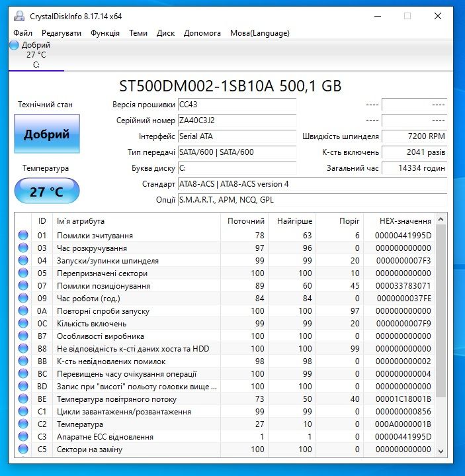465x476 pixels.
Task: Open the Мова(Language) menu
Action: (260, 33)
